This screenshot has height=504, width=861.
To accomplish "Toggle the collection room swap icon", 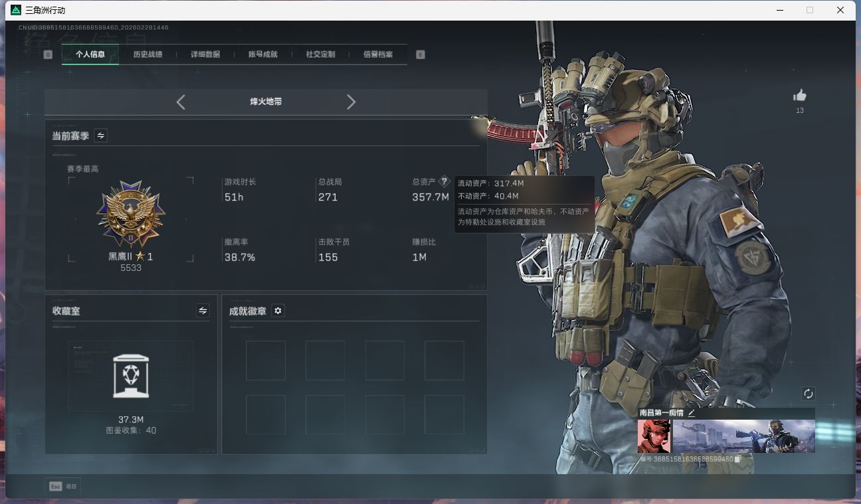I will click(x=203, y=311).
